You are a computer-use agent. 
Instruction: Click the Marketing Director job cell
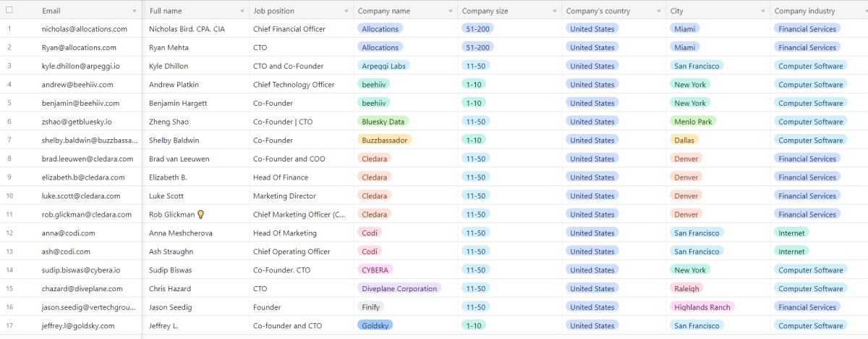284,196
